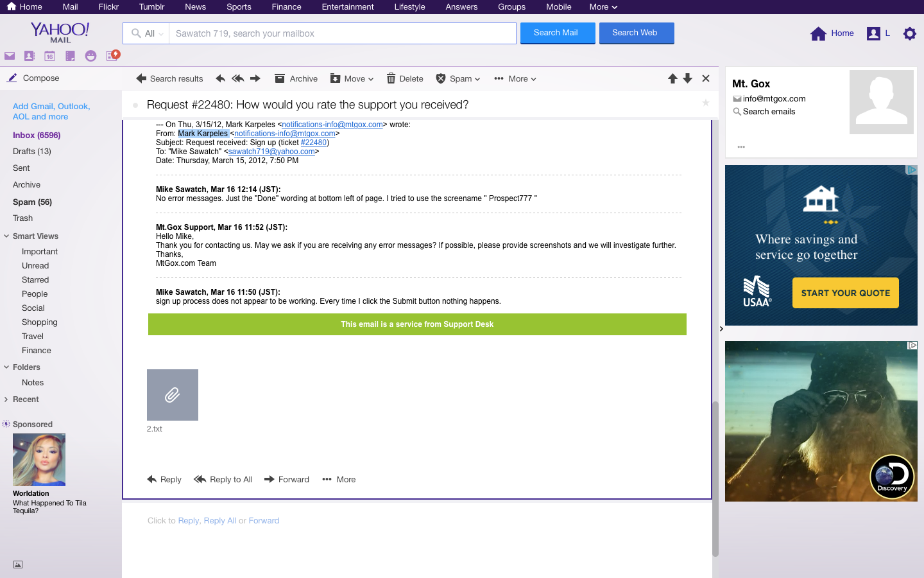Collapse the Folders section
924x578 pixels.
coord(6,367)
